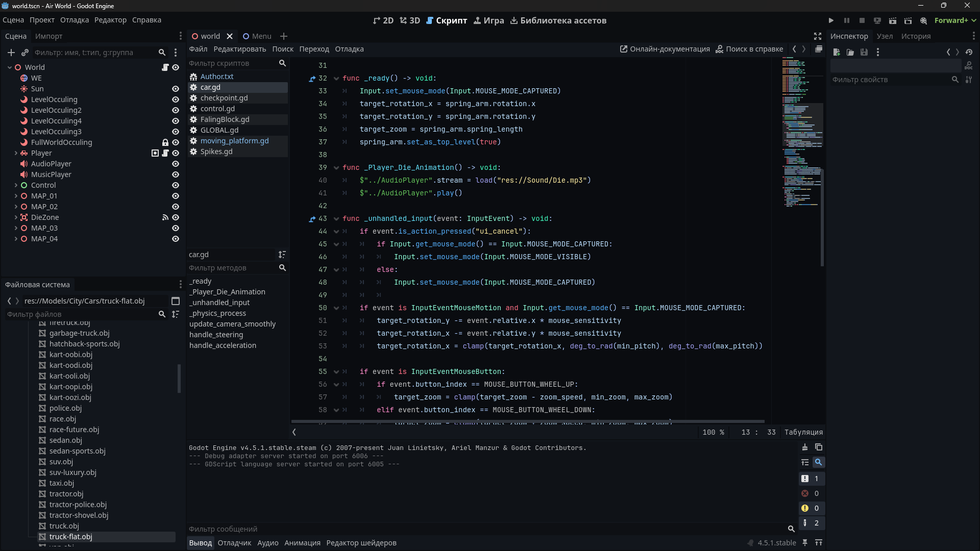Click the Фильтр файлов filter field
This screenshot has width=980, height=551.
82,314
